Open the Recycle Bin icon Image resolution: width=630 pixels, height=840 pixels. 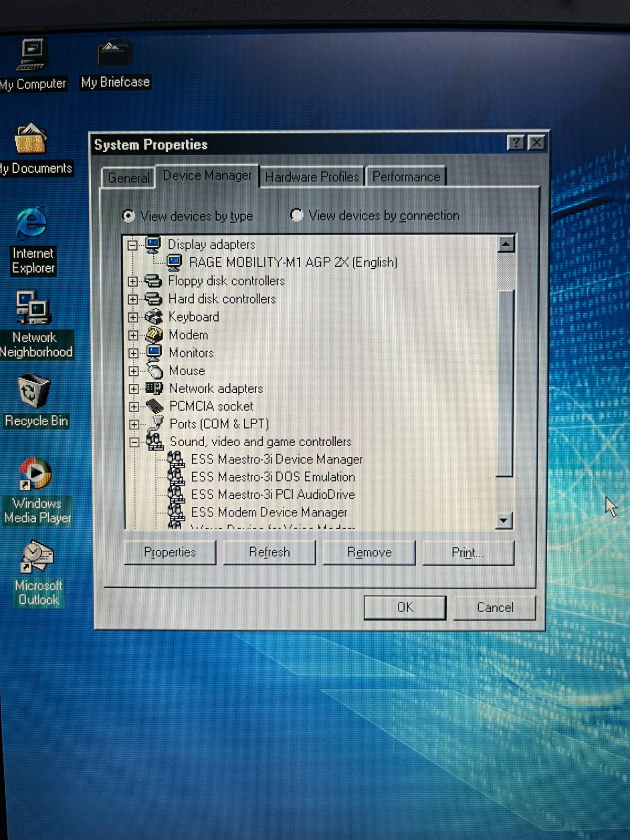click(x=34, y=391)
